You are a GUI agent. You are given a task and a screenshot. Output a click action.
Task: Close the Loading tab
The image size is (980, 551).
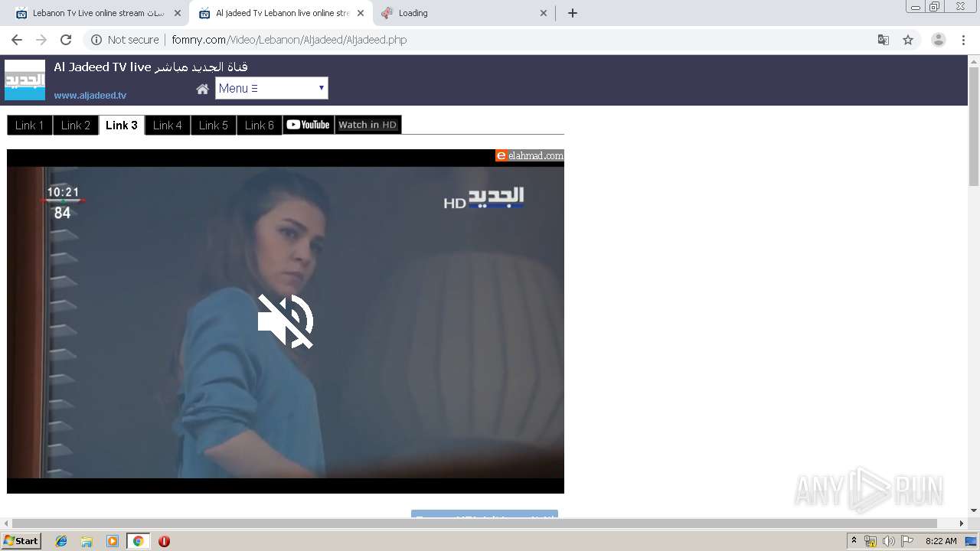[x=544, y=13]
